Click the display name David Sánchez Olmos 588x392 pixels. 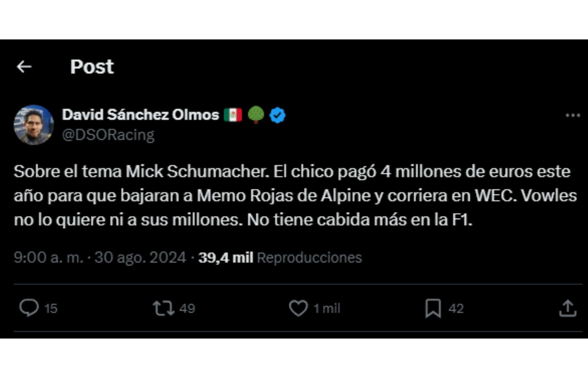(140, 115)
